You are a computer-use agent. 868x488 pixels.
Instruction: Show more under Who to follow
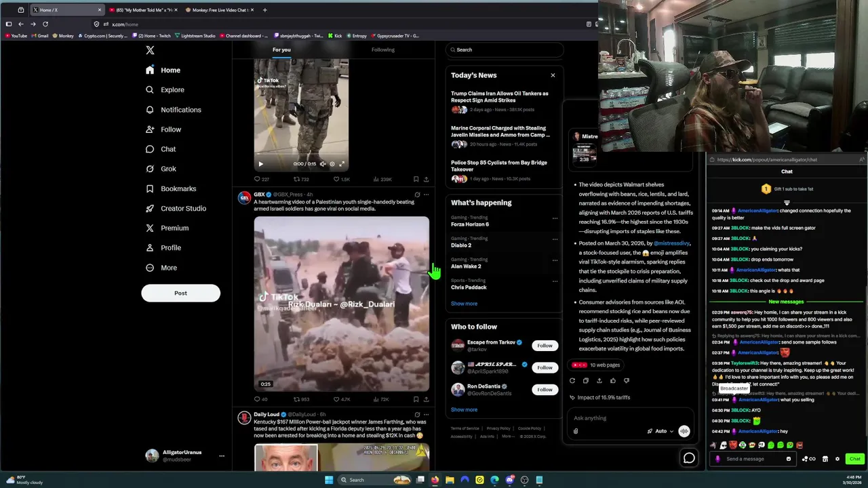pyautogui.click(x=464, y=409)
